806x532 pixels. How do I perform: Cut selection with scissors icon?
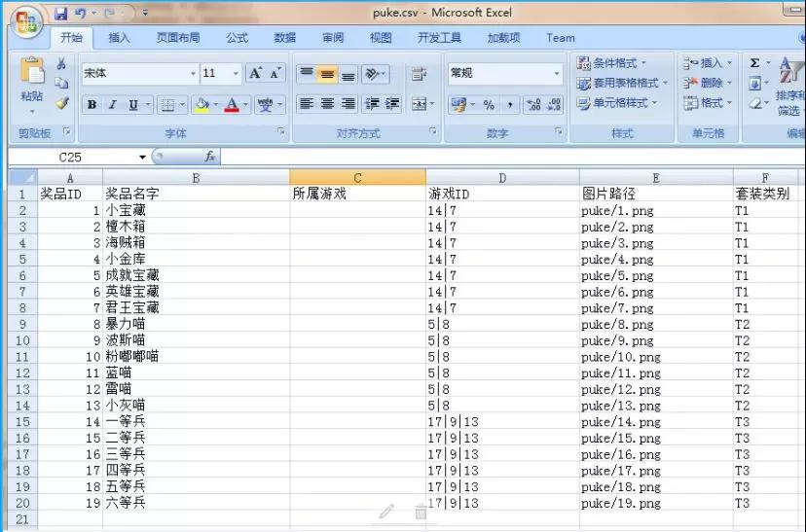coord(61,63)
